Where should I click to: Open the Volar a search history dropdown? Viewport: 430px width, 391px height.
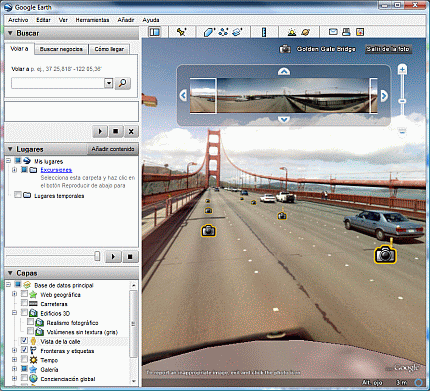(x=109, y=83)
